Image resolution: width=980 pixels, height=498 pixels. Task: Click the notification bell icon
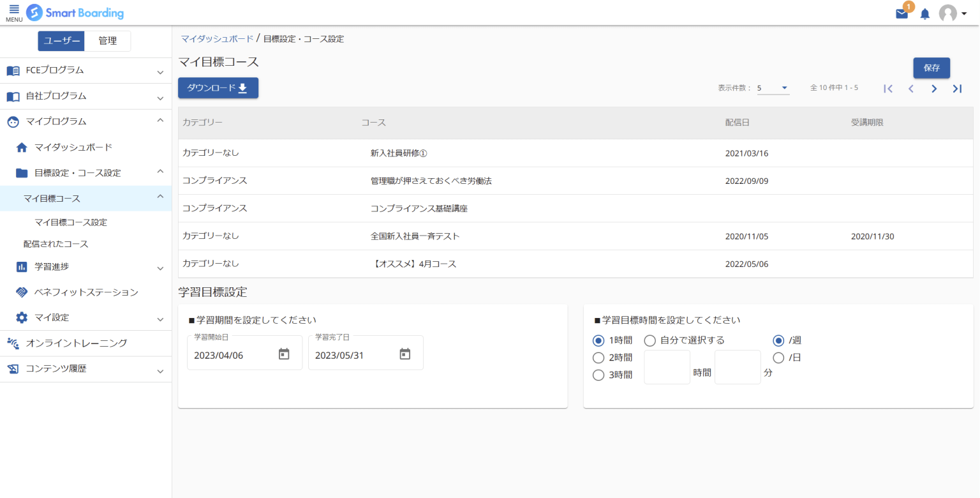click(x=924, y=14)
